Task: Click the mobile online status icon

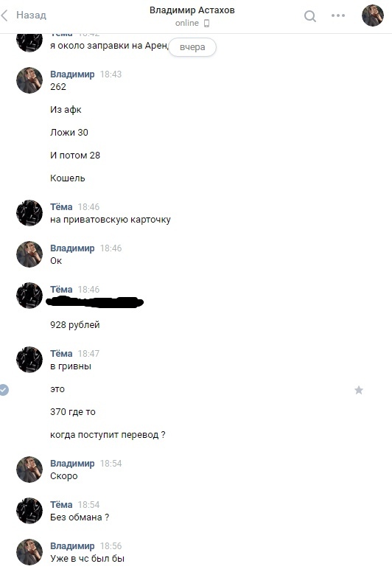Action: click(x=206, y=24)
